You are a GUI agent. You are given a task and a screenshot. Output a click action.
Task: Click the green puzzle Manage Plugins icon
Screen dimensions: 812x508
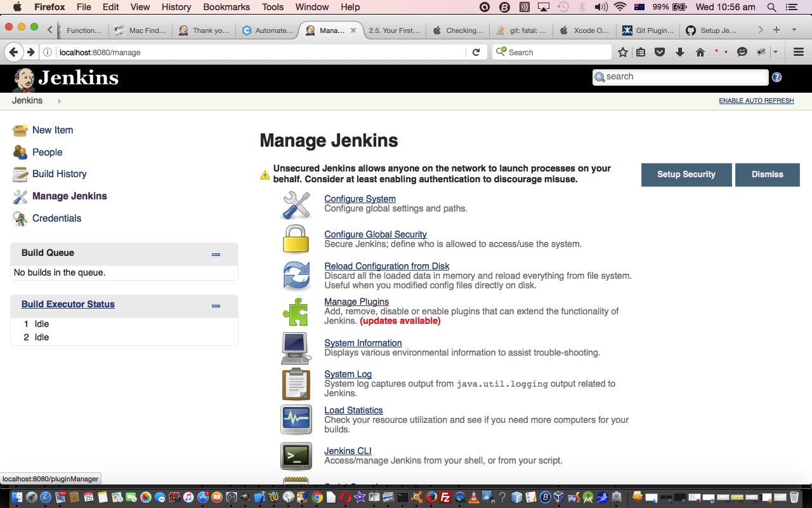[x=296, y=311]
